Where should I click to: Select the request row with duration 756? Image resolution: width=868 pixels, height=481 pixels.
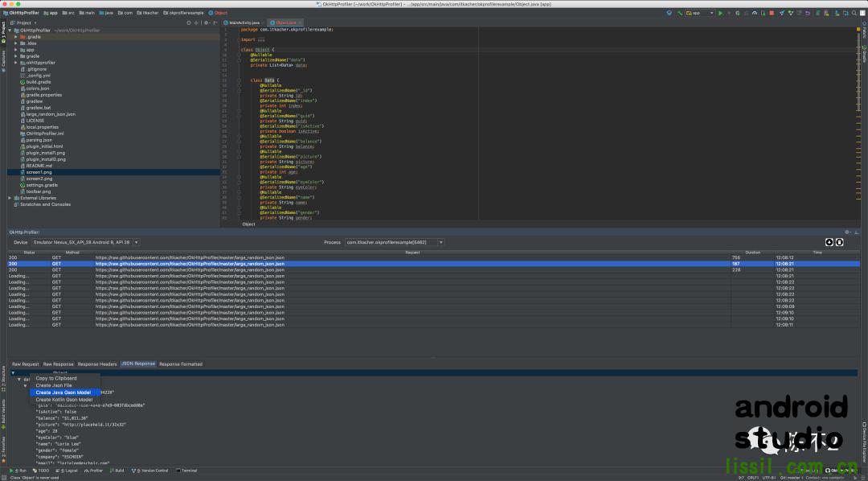[x=433, y=257]
